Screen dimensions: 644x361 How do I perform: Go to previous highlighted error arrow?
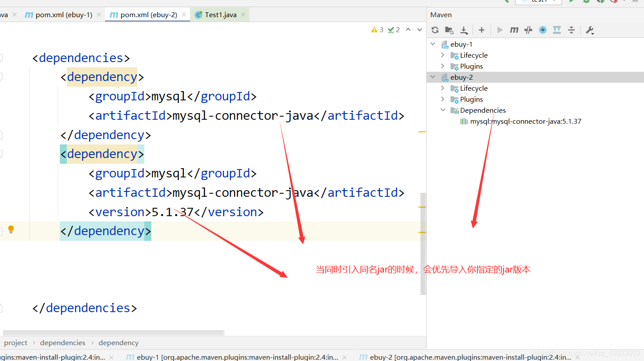(x=408, y=29)
